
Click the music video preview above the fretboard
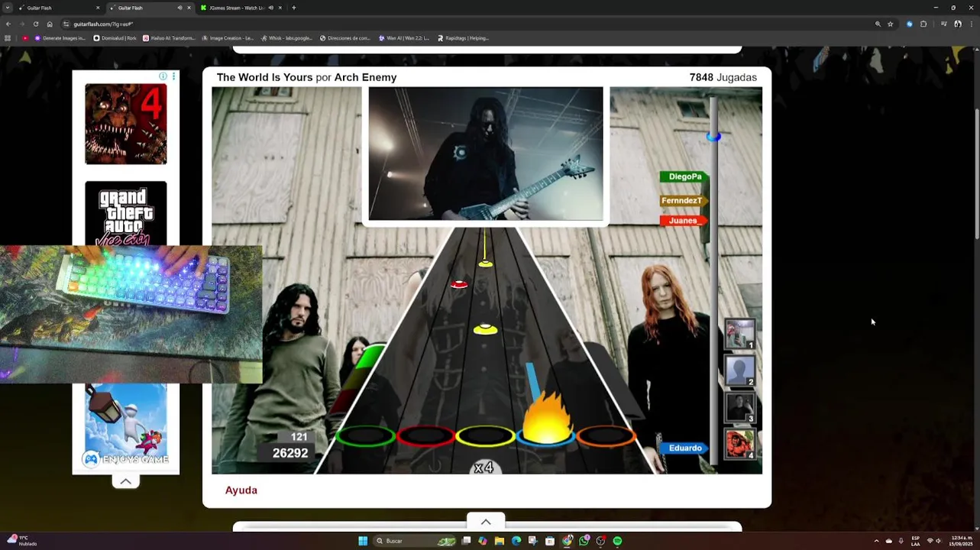click(486, 154)
